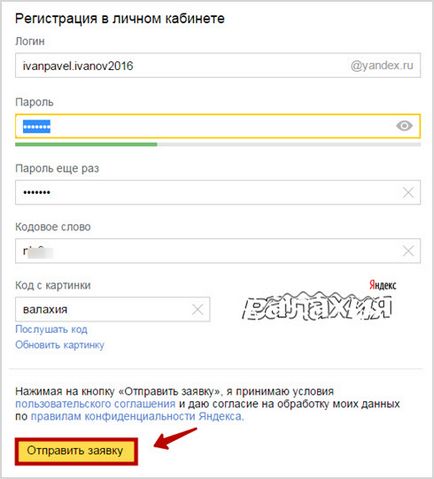Clear the captcha code field with X
The image size is (434, 479).
tap(198, 309)
